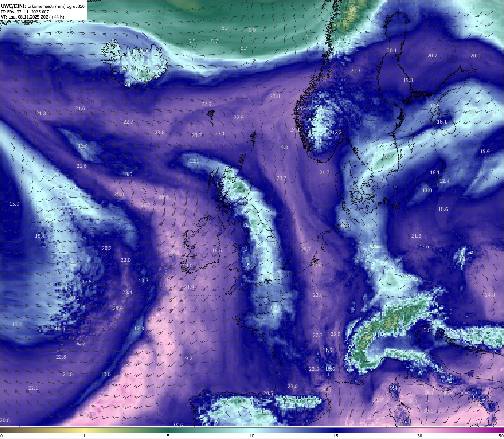Click the '30' tick on the color scale
Screen dimensions: 504x439
(420, 436)
